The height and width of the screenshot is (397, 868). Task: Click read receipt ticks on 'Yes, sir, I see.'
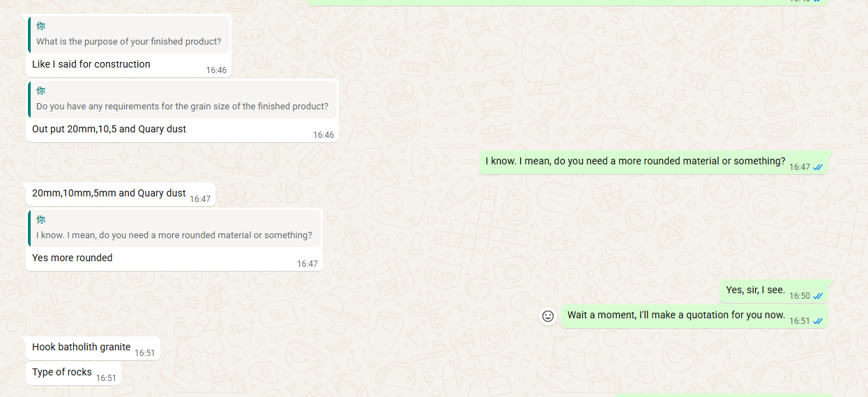(818, 296)
